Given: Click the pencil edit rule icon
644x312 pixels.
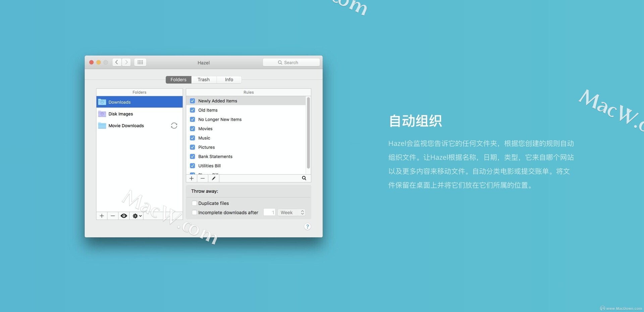Looking at the screenshot, I should (x=214, y=178).
